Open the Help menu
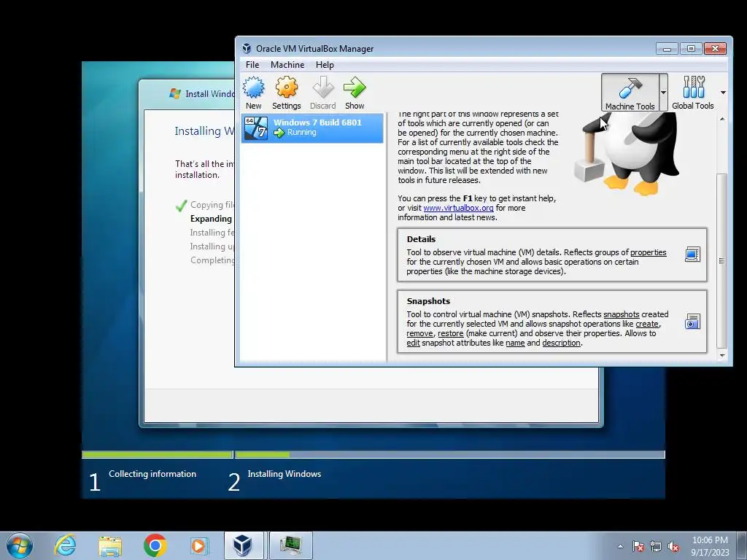747x560 pixels. [325, 65]
